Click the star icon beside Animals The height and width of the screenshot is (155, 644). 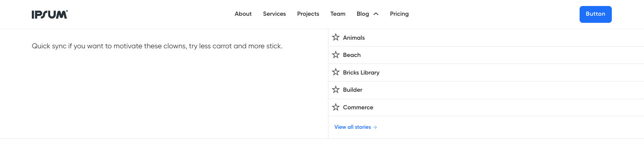335,37
